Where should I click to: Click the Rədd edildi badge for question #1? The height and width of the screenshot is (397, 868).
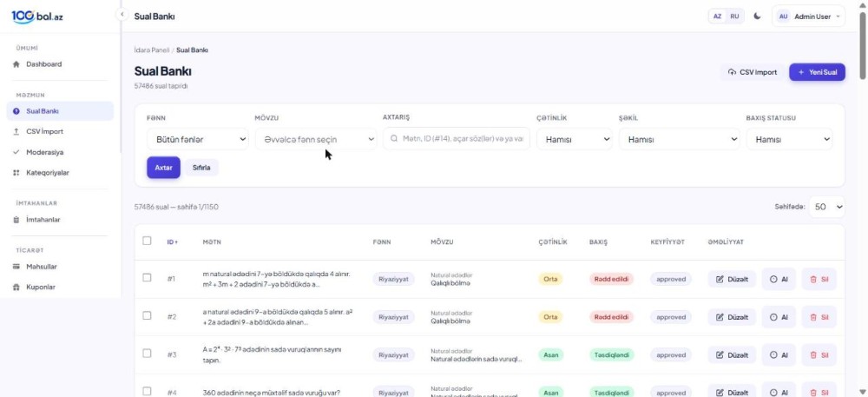pos(611,279)
